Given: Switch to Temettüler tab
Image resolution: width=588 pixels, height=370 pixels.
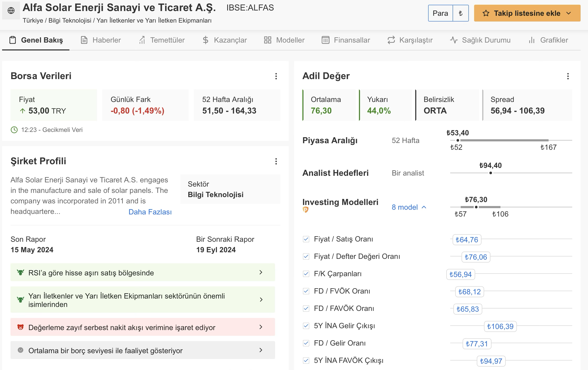Looking at the screenshot, I should pos(162,40).
